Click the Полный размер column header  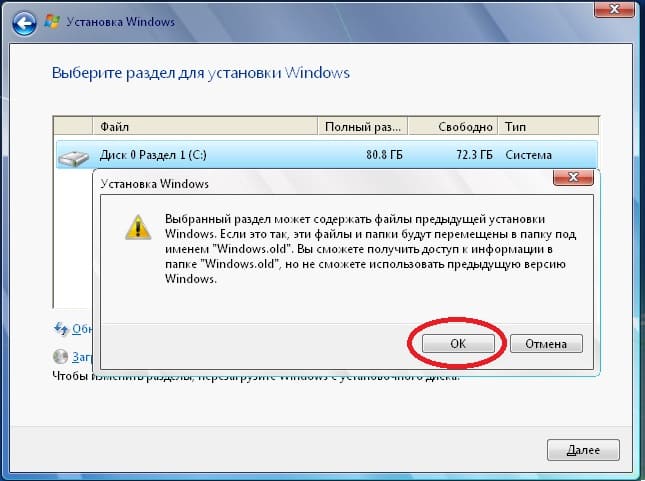point(362,128)
